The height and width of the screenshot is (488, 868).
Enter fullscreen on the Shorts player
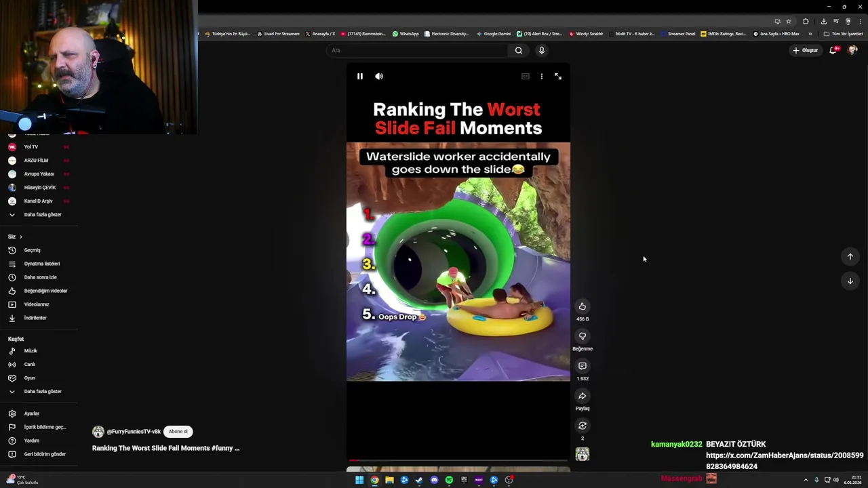[558, 77]
